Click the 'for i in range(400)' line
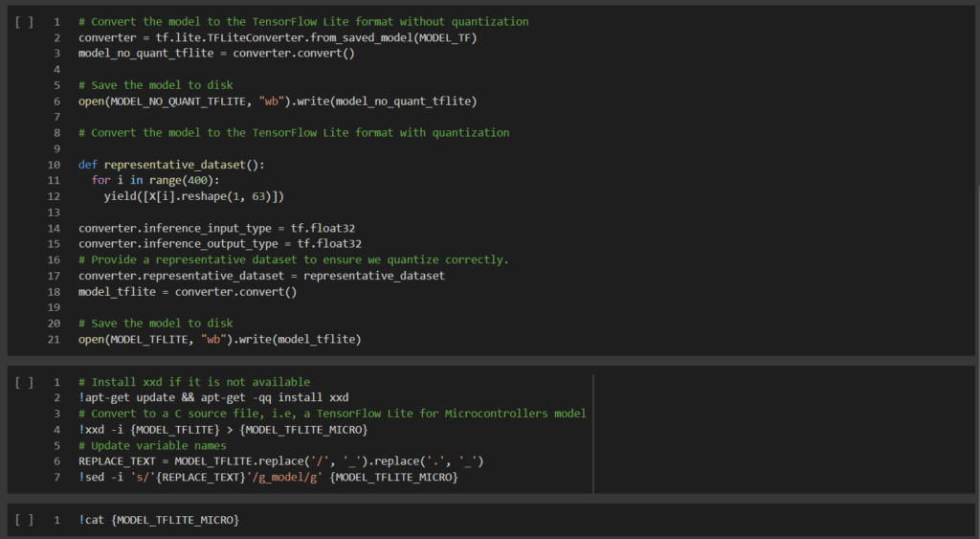This screenshot has height=539, width=980. (156, 180)
